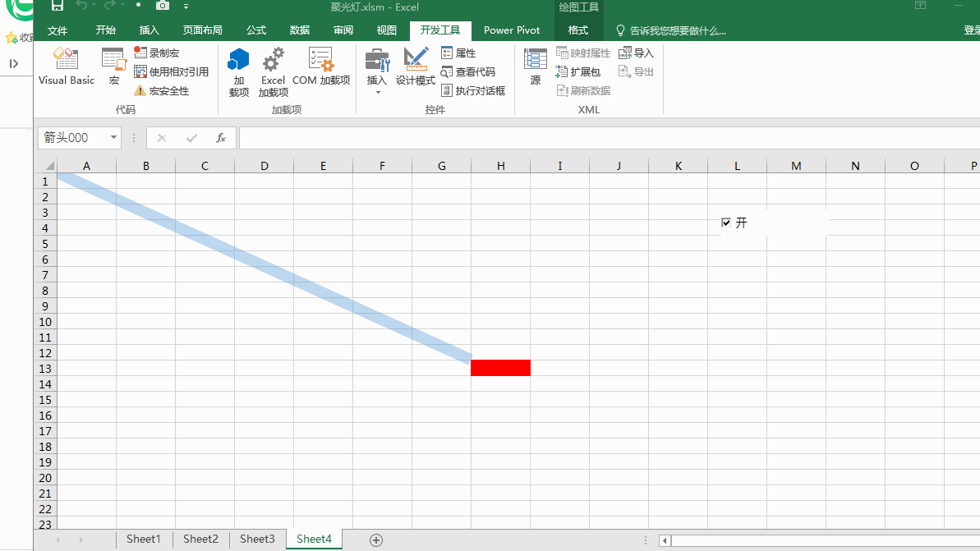Click the active Sheet4 tab
This screenshot has height=551, width=980.
[x=314, y=540]
